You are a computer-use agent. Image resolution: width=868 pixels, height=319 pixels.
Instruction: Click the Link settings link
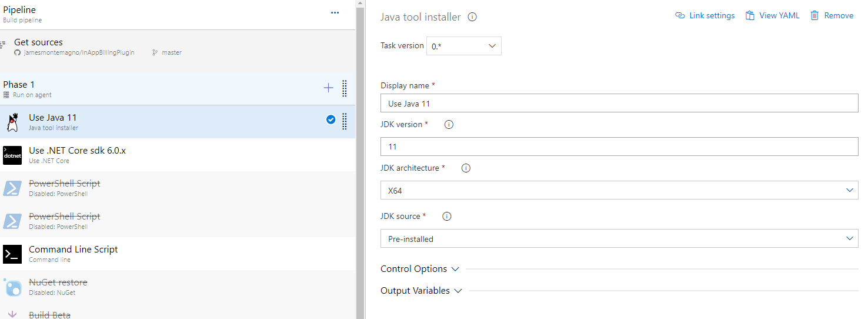coord(705,16)
